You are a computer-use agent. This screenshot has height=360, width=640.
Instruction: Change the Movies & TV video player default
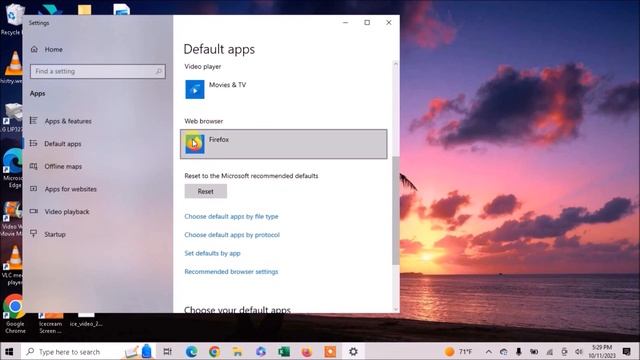(x=284, y=89)
